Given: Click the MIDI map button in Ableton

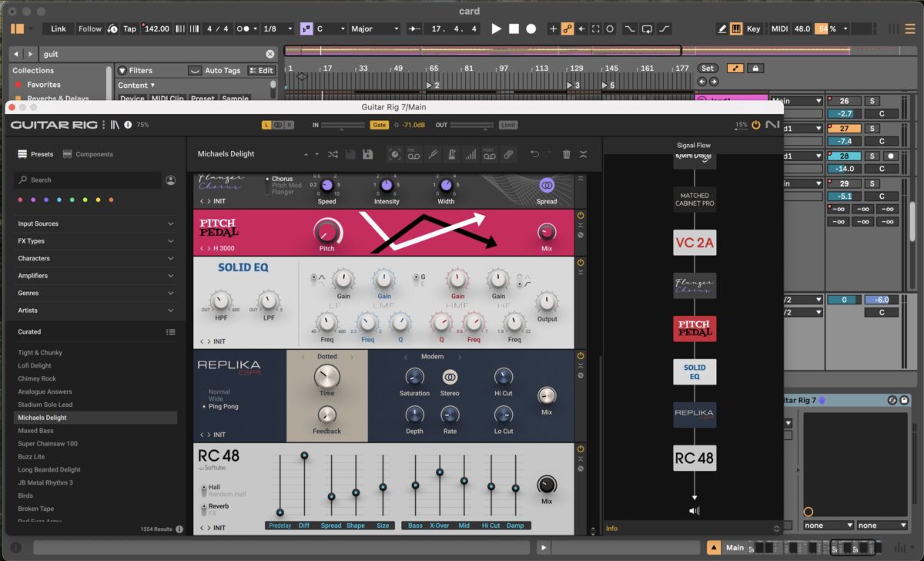Looking at the screenshot, I should point(779,29).
